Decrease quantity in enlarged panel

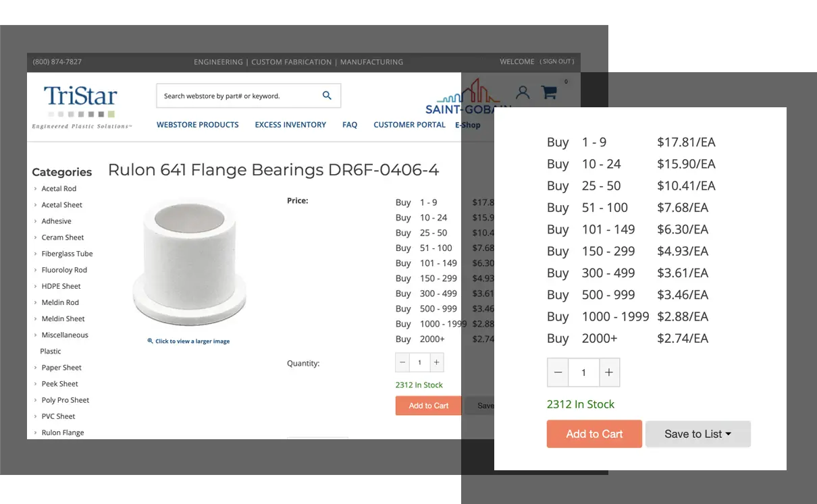[x=558, y=372]
